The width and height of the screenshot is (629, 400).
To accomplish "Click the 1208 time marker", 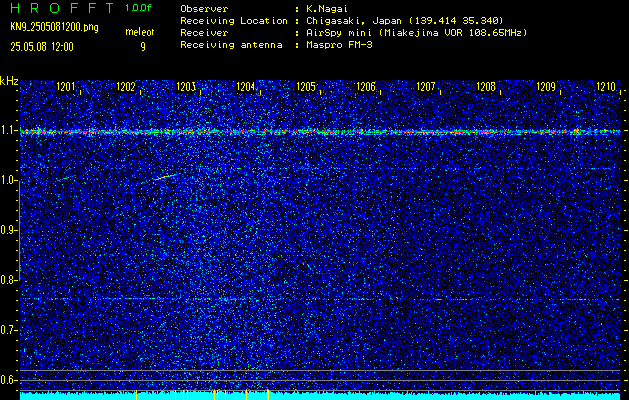I will pyautogui.click(x=486, y=87).
